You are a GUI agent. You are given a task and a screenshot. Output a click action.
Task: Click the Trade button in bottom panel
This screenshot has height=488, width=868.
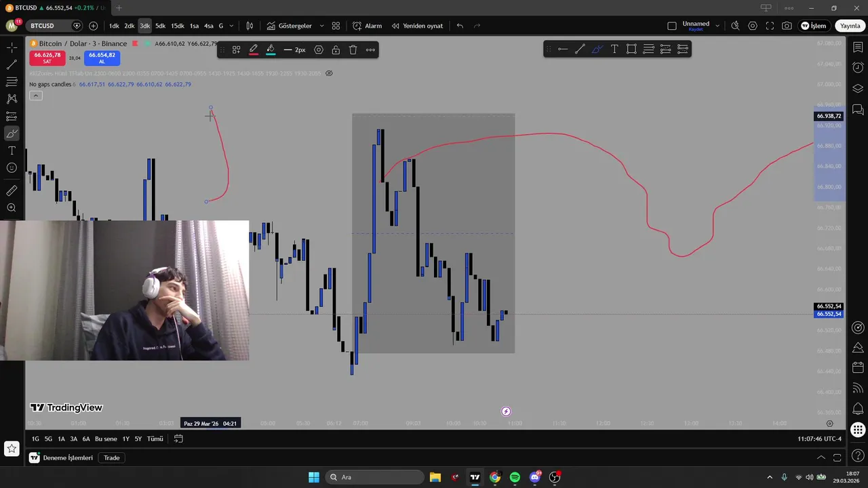[112, 457]
